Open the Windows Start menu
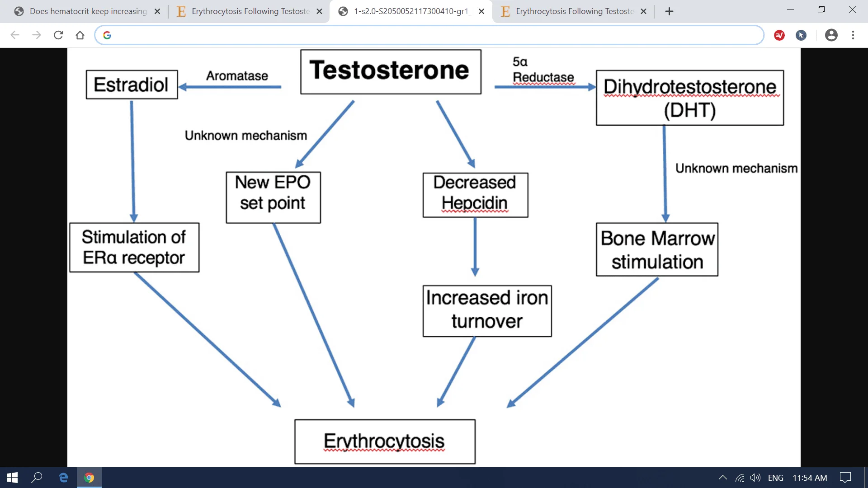Viewport: 868px width, 488px height. coord(12,478)
